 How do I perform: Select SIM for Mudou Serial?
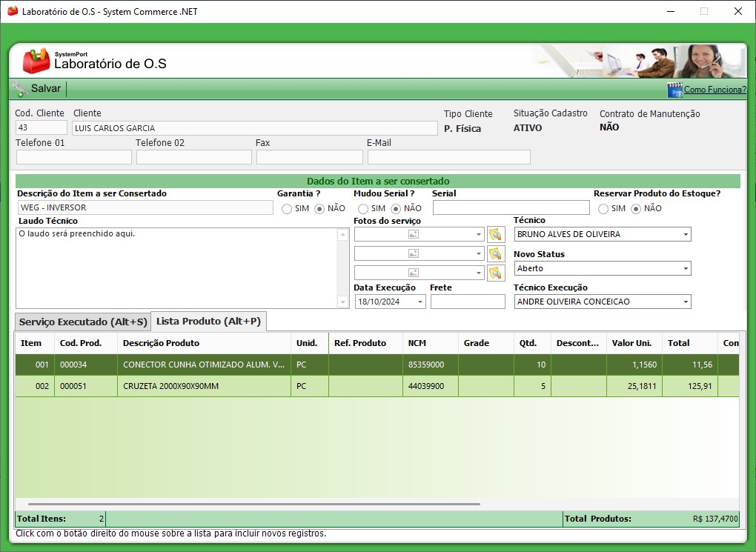coord(363,209)
